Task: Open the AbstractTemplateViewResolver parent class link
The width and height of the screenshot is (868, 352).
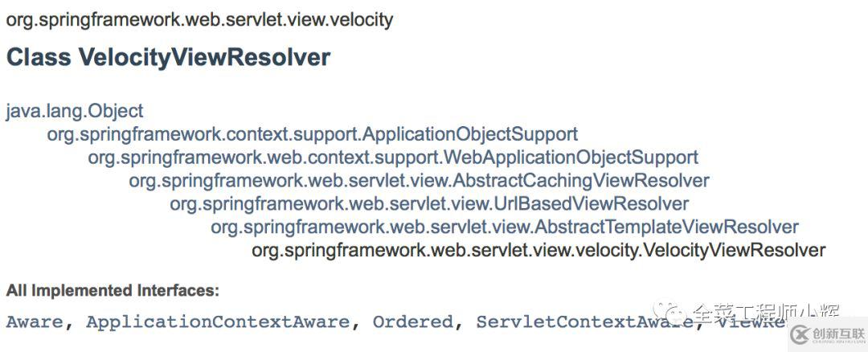Action: (x=505, y=227)
